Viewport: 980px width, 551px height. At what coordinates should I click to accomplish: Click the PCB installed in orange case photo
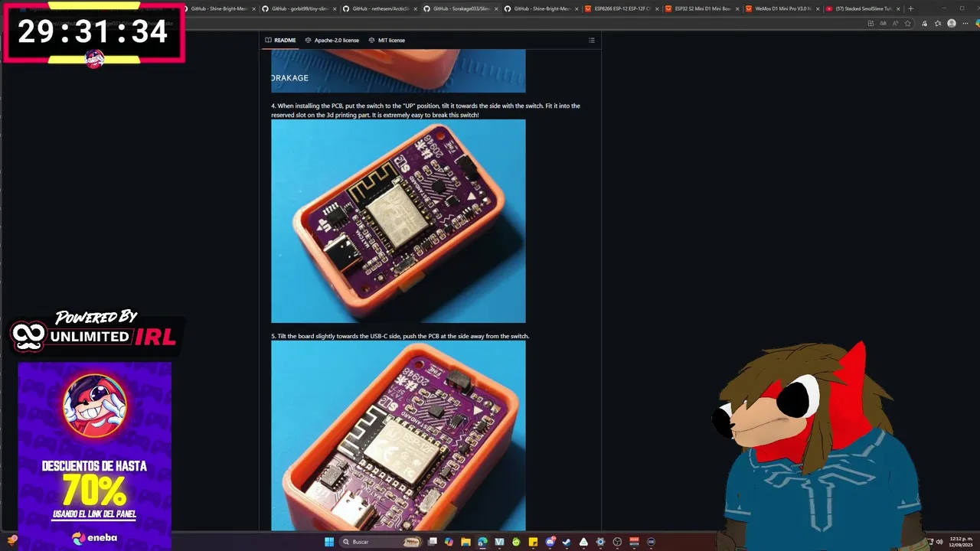[x=398, y=220]
